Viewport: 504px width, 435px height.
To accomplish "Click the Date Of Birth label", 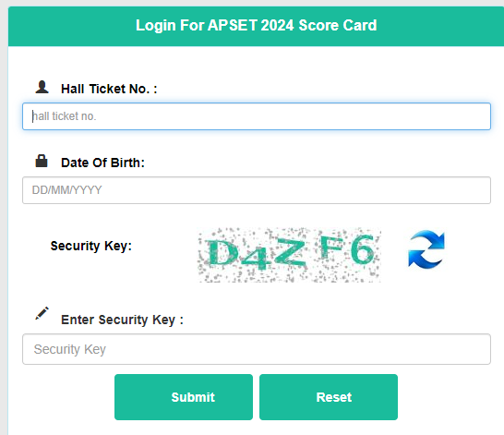I will pyautogui.click(x=102, y=163).
